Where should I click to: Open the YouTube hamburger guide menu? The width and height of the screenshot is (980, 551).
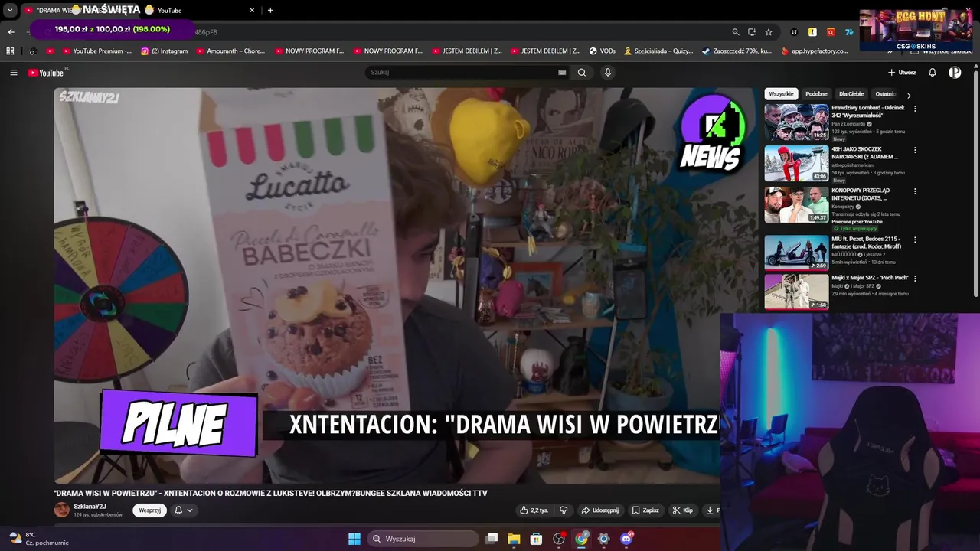point(13,73)
